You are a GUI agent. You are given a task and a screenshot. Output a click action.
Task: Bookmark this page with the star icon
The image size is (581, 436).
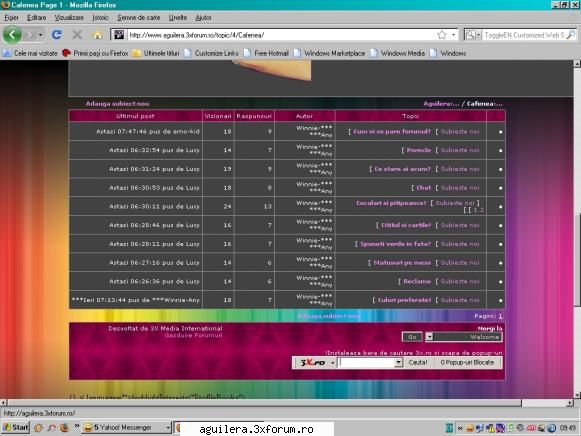442,35
